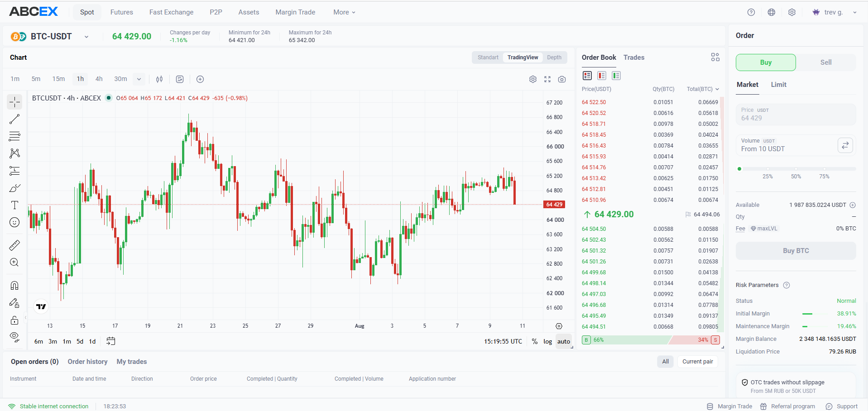Open the emoji icons tool
Viewport: 868px width, 411px height.
pyautogui.click(x=14, y=222)
